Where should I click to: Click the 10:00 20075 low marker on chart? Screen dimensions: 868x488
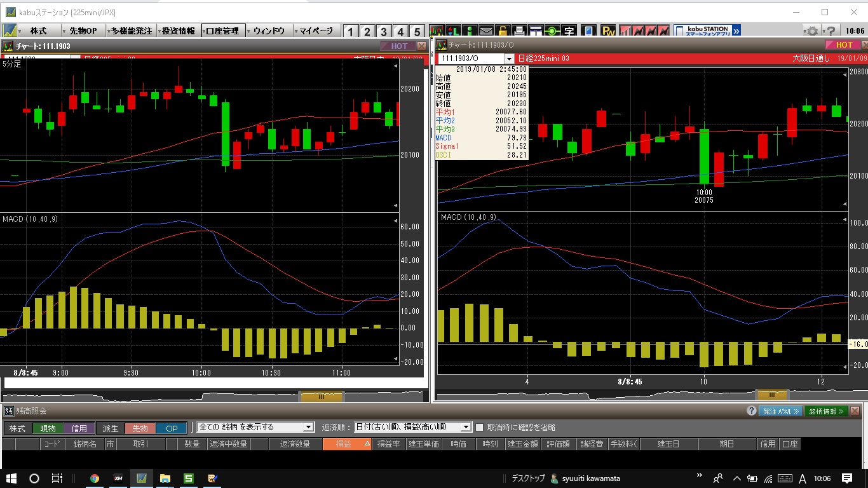[704, 196]
